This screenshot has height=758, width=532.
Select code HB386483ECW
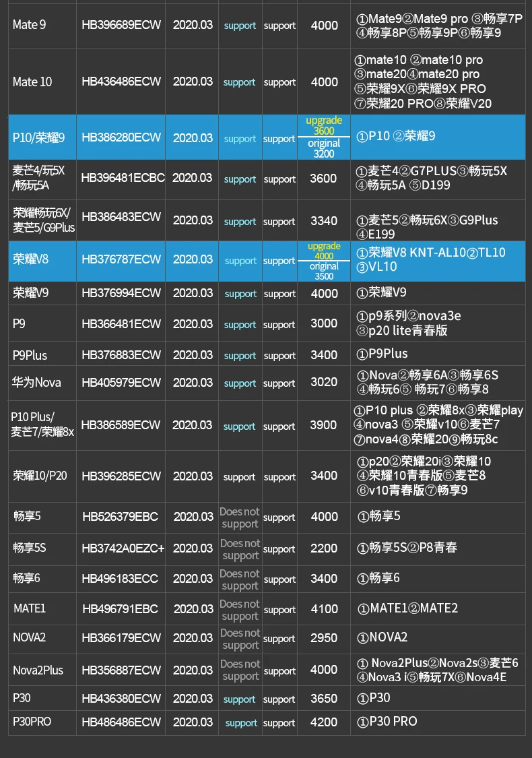pyautogui.click(x=121, y=216)
